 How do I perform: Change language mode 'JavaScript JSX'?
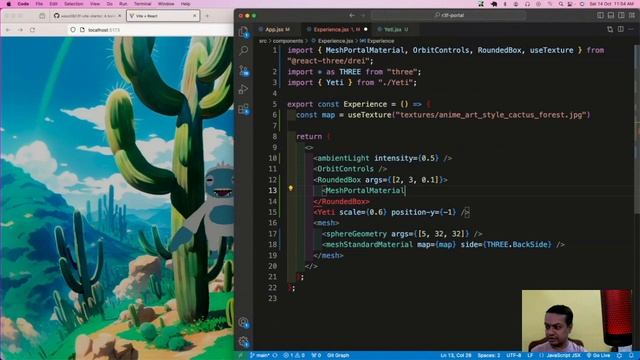563,356
